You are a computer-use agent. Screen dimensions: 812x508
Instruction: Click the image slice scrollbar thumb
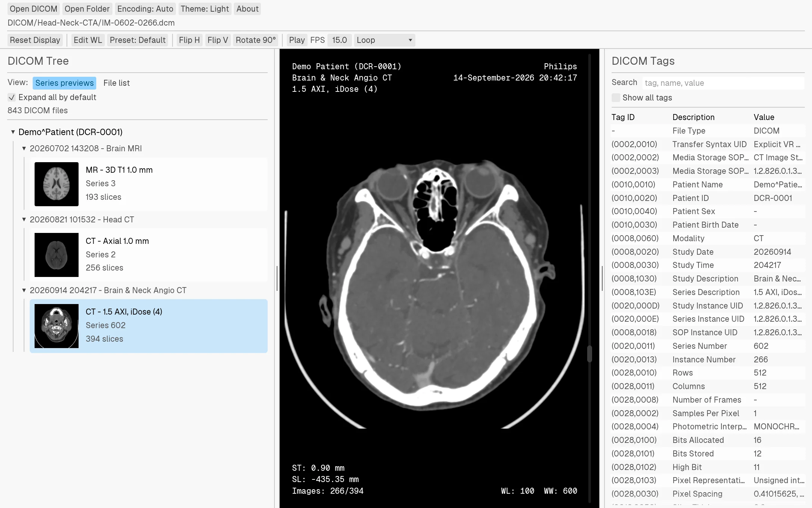click(589, 354)
